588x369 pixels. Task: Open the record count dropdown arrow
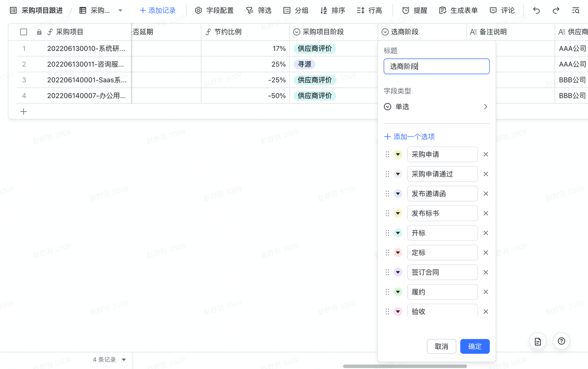[124, 360]
